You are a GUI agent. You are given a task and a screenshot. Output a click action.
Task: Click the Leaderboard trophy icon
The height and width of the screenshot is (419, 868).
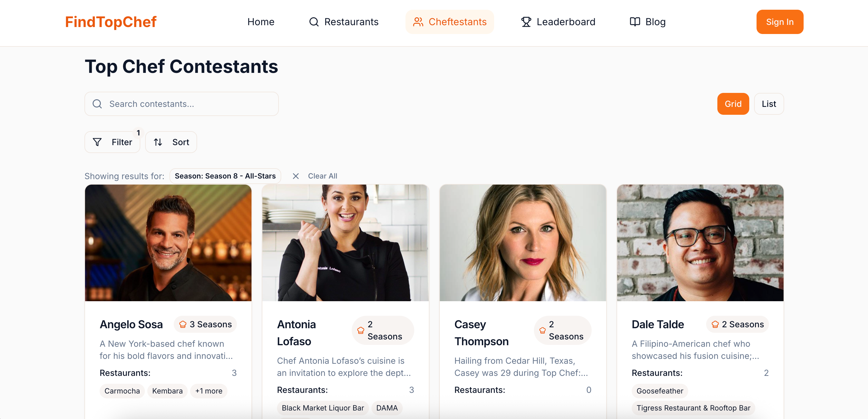(x=526, y=22)
